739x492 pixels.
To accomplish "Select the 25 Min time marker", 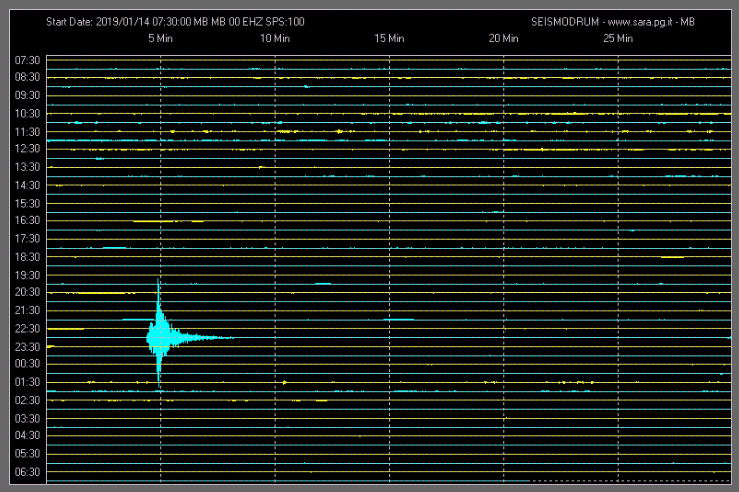I will [618, 38].
